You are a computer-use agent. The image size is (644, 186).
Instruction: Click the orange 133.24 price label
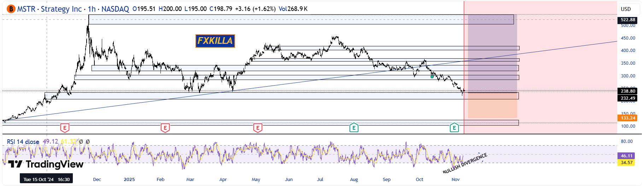(x=628, y=118)
